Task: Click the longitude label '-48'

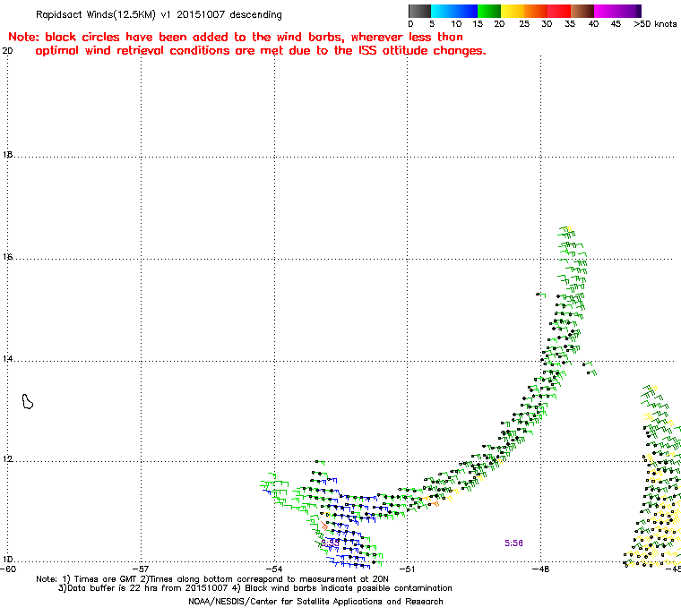Action: pos(540,569)
